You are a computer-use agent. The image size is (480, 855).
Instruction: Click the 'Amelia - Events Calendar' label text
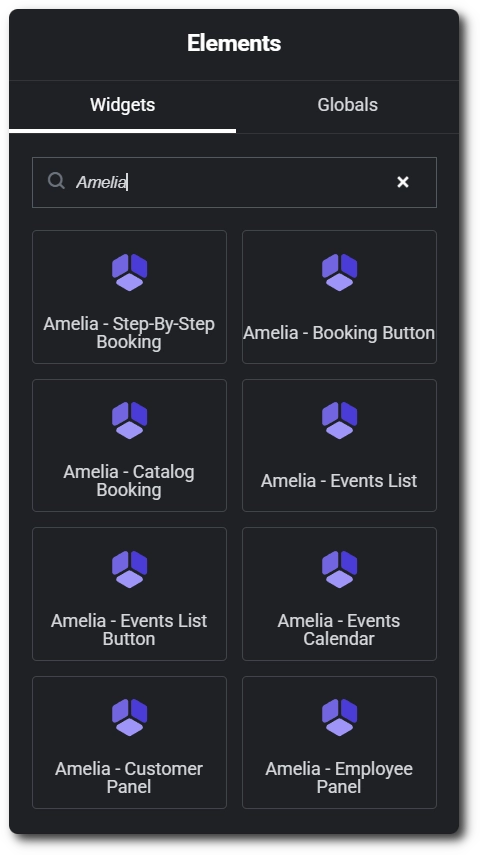[x=339, y=629]
